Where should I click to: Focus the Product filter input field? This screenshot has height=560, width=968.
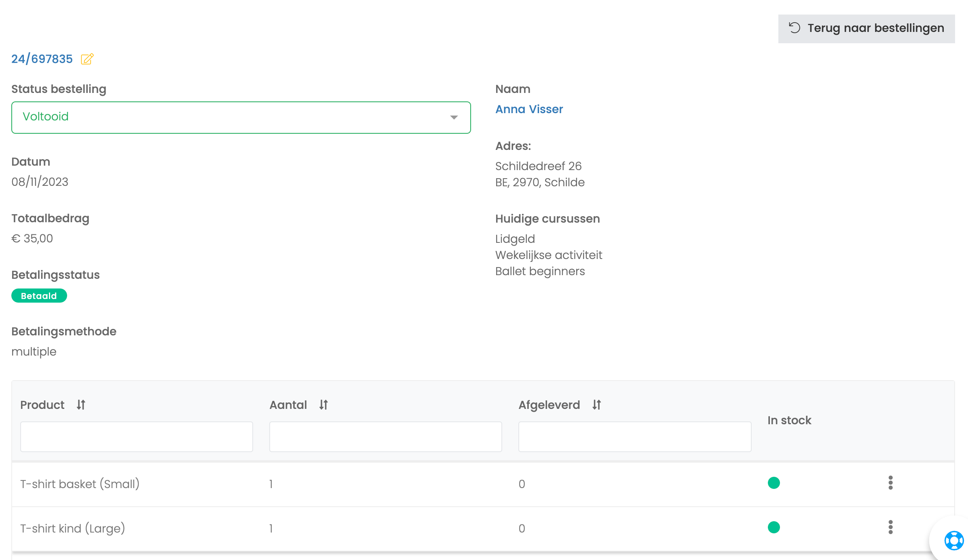tap(137, 437)
